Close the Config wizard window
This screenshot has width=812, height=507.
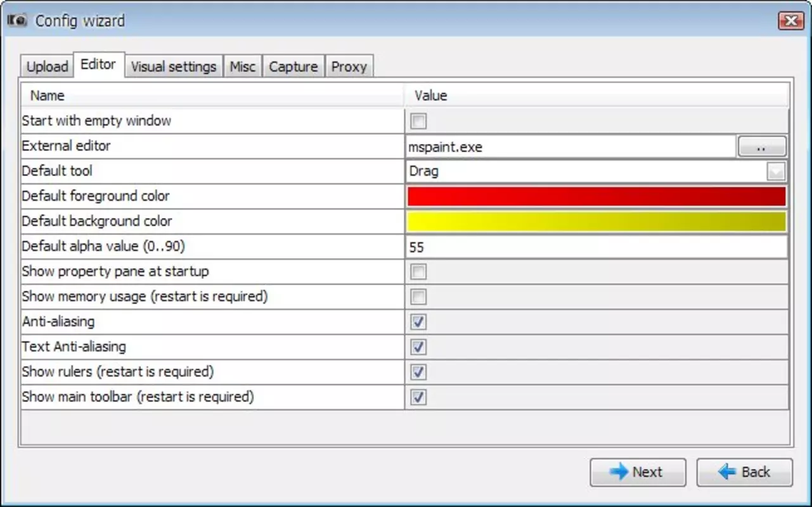pos(790,21)
